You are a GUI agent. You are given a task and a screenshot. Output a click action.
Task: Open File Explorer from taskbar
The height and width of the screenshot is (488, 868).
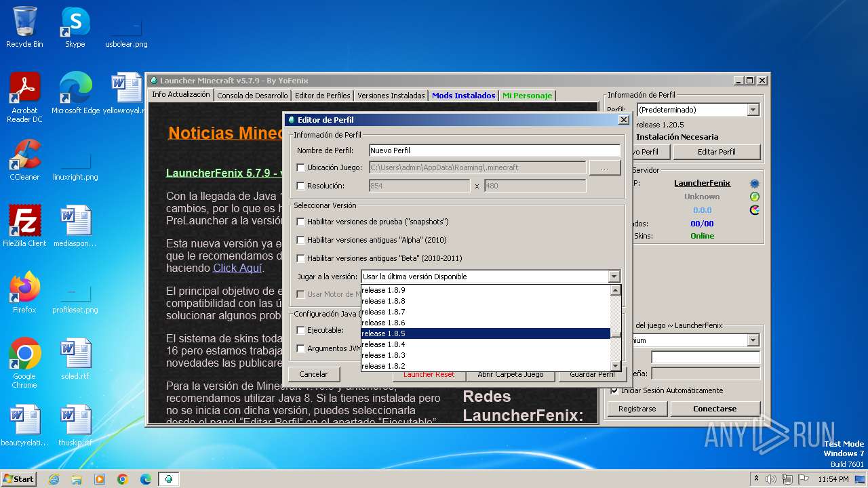pos(77,479)
